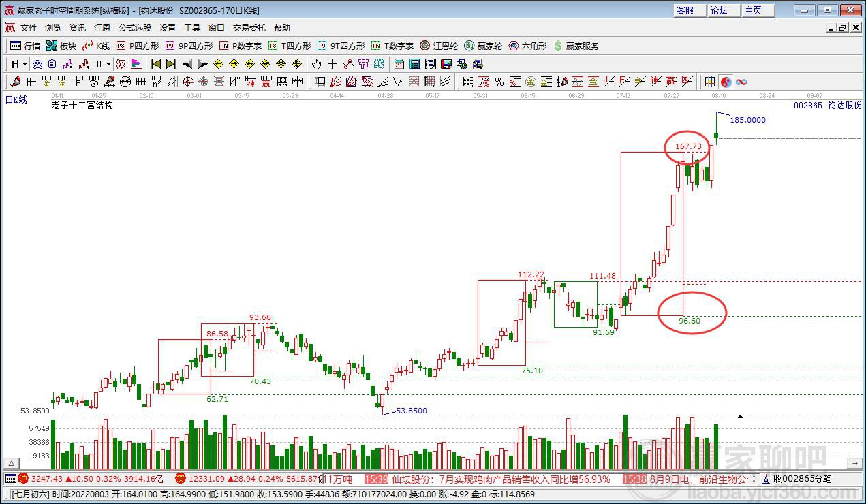The image size is (866, 504).
Task: Open the 收002865分笔 tick panel
Action: click(x=802, y=479)
